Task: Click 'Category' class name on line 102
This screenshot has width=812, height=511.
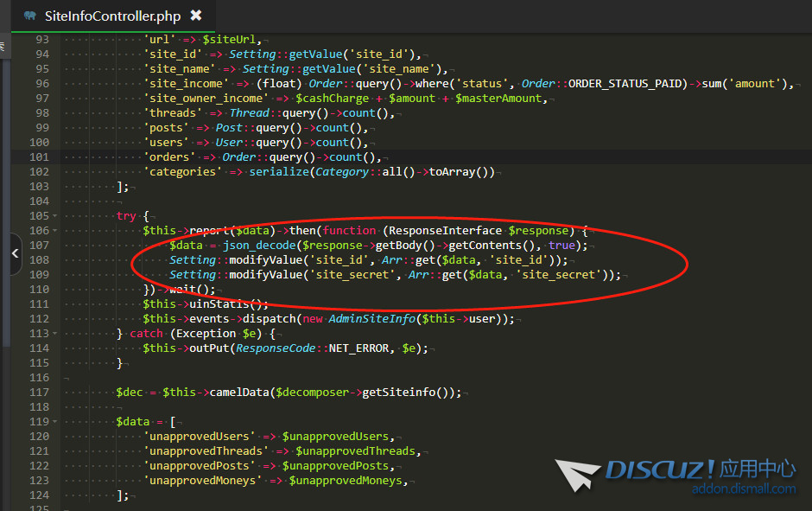Action: [342, 171]
